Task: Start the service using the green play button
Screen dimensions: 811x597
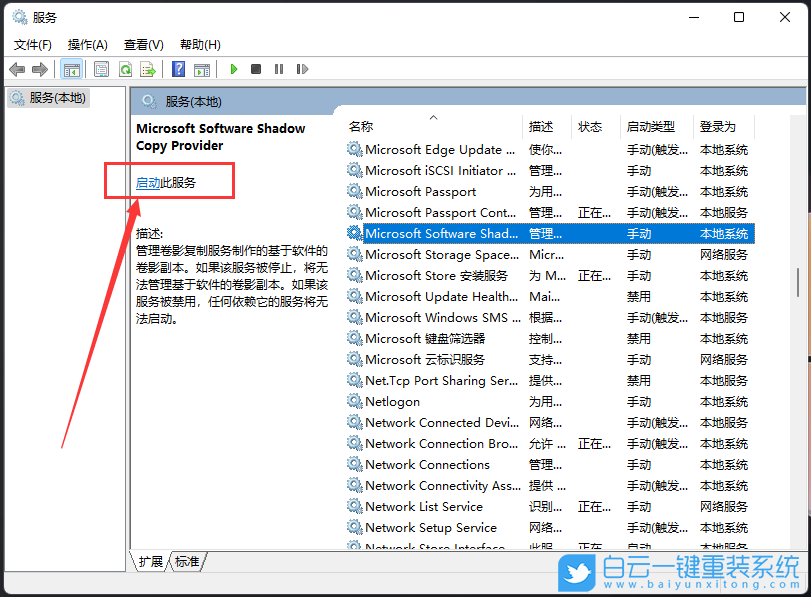Action: pyautogui.click(x=233, y=69)
